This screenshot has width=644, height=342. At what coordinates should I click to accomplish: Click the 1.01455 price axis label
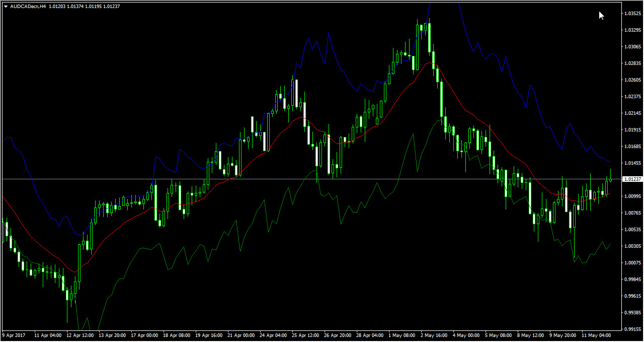click(632, 163)
